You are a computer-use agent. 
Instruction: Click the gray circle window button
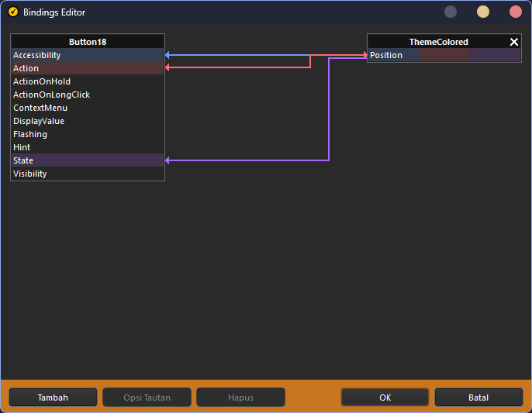tap(451, 12)
